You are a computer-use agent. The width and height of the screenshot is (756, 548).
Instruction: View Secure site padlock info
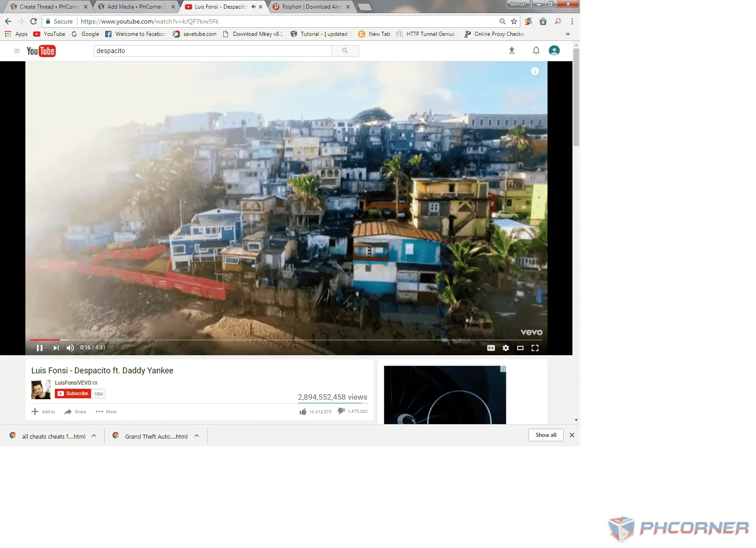click(x=59, y=21)
